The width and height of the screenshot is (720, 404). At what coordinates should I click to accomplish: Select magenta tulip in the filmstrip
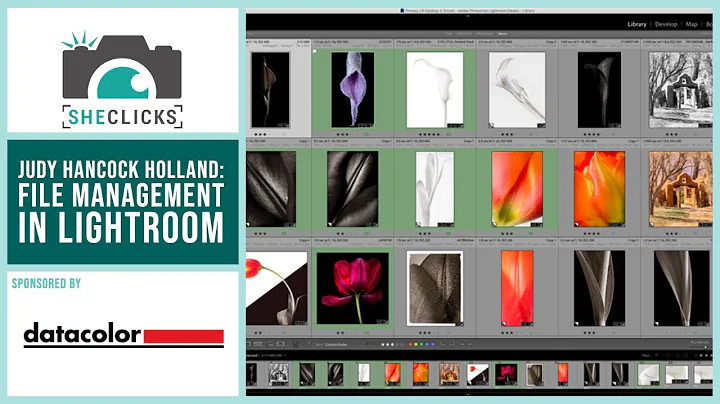pyautogui.click(x=506, y=374)
